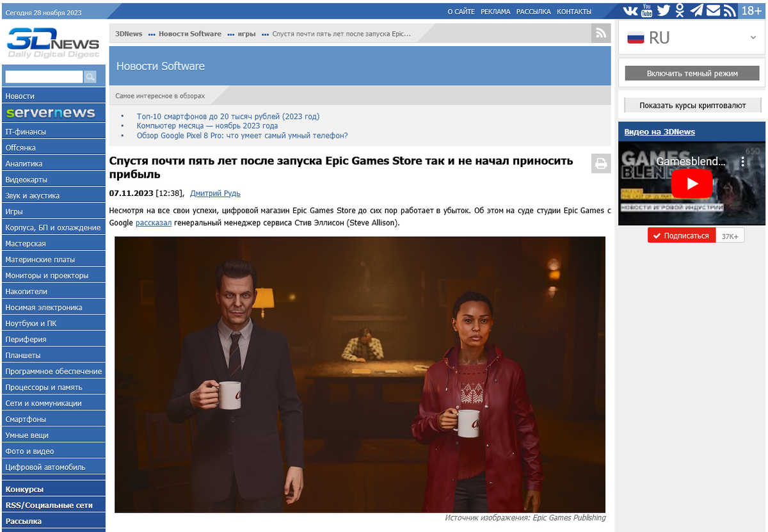Open the RSS icon in top header
This screenshot has height=532, width=768.
pos(730,11)
